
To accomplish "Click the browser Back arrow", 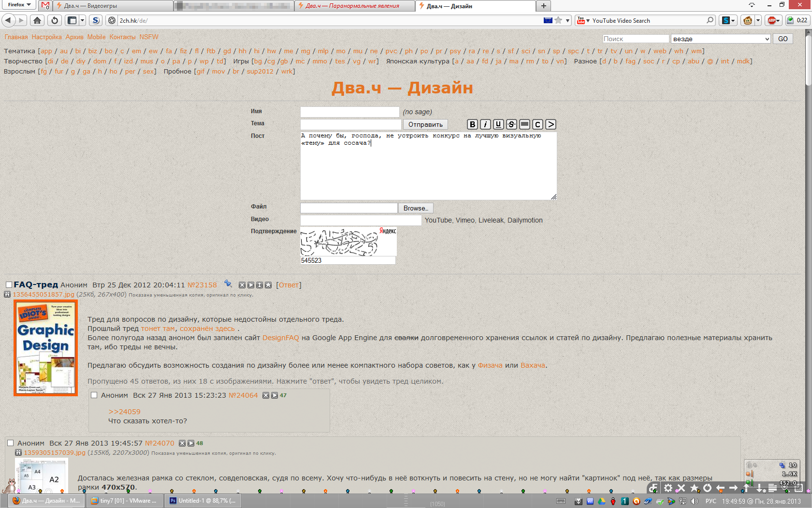I will [8, 20].
